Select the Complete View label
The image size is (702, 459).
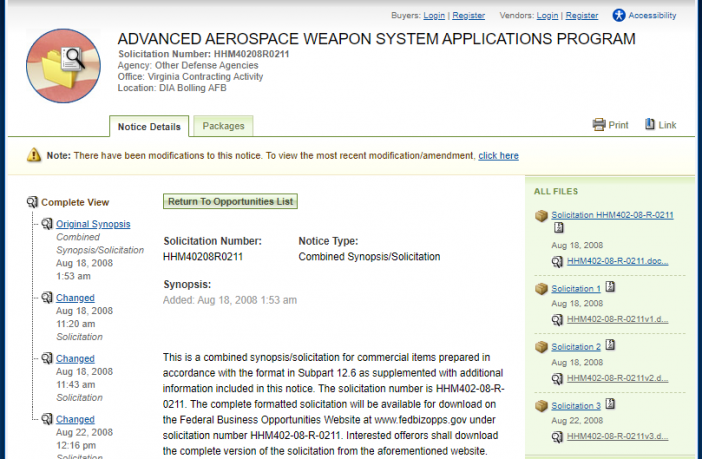(75, 202)
